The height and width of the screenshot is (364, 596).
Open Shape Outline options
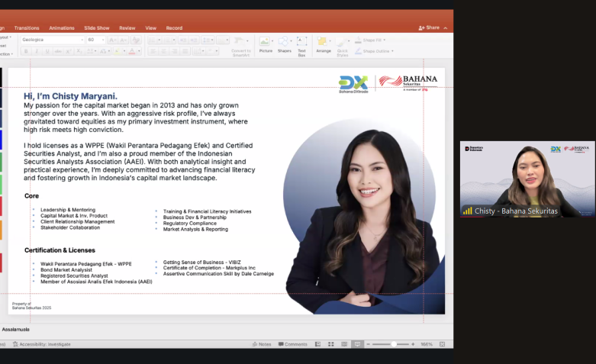click(375, 51)
